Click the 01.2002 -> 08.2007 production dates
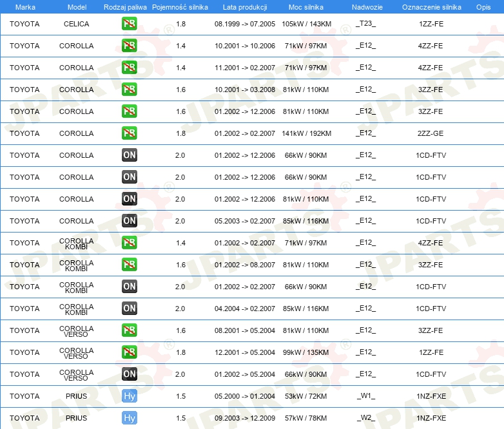The width and height of the screenshot is (504, 429). coord(245,265)
